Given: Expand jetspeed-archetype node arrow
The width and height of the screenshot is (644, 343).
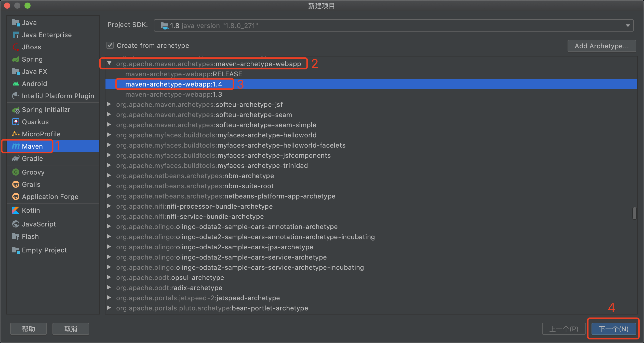Looking at the screenshot, I should point(109,298).
